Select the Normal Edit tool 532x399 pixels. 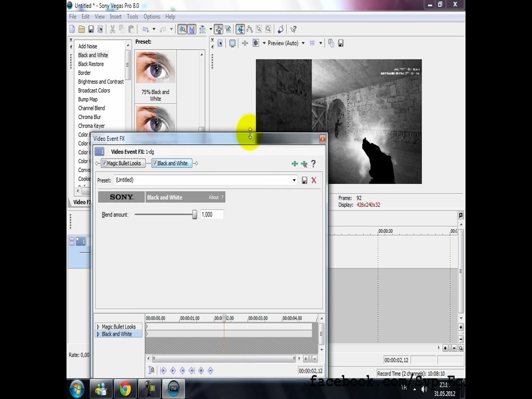[240, 29]
